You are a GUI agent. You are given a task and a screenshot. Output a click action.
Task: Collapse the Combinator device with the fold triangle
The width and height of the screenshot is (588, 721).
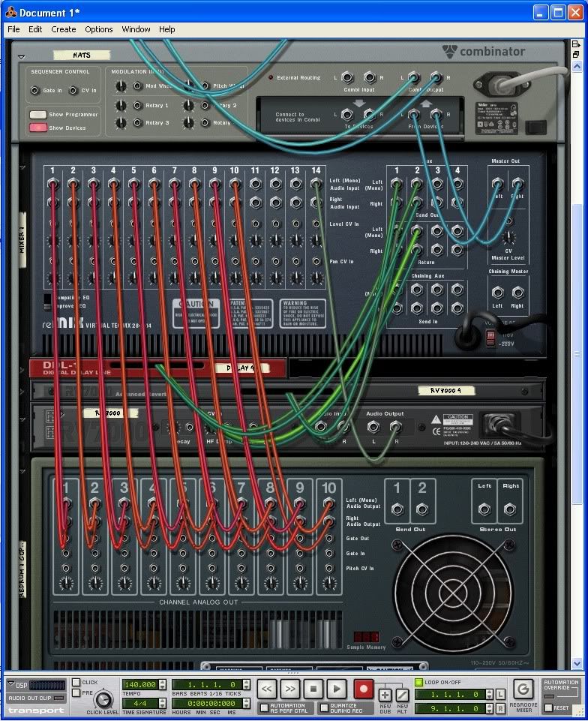[x=22, y=56]
